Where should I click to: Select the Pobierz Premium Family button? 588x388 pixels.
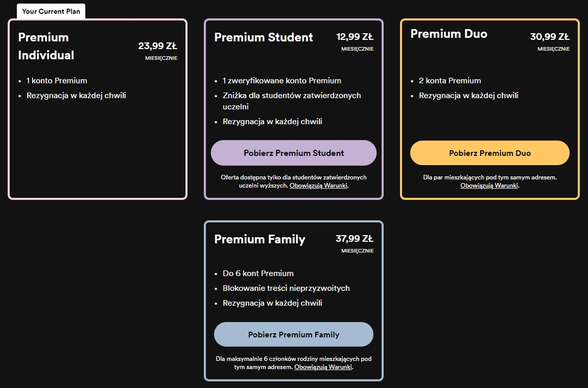[x=294, y=335]
